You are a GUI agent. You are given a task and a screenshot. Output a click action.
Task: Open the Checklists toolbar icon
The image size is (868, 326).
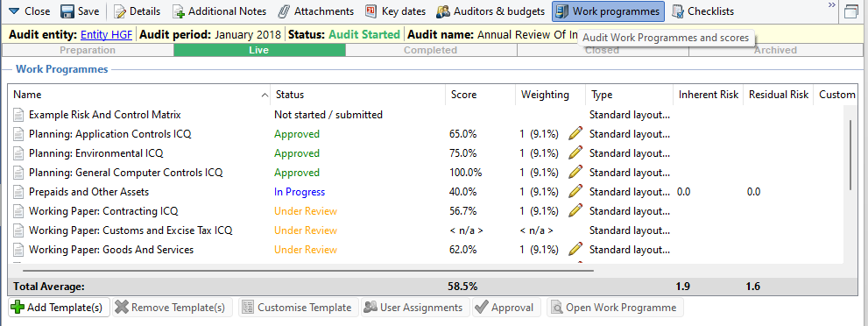tap(677, 11)
